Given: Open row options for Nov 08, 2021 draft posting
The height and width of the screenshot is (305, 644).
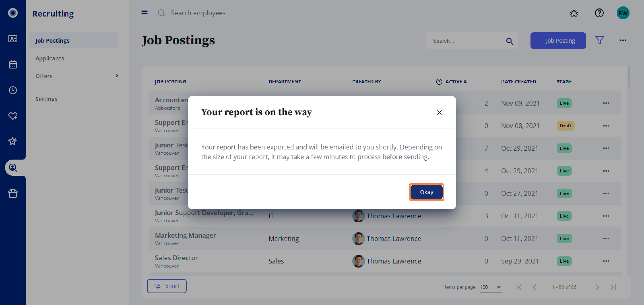Looking at the screenshot, I should [606, 126].
